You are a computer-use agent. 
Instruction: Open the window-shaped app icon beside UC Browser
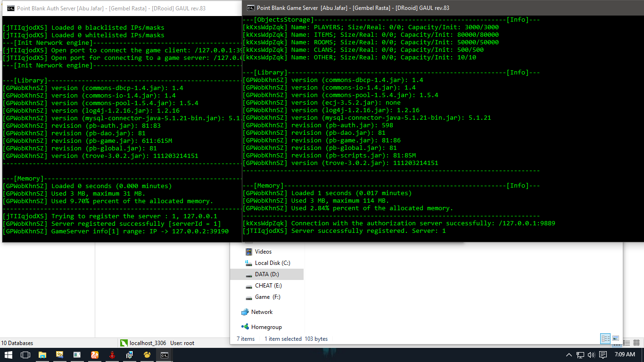click(77, 354)
